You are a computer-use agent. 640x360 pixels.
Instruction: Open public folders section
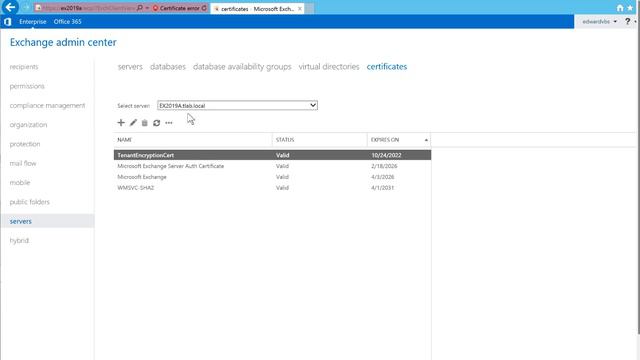coord(29,202)
